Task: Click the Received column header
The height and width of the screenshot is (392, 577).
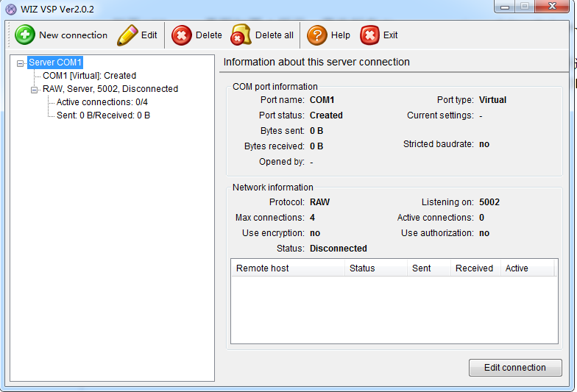Action: tap(475, 268)
